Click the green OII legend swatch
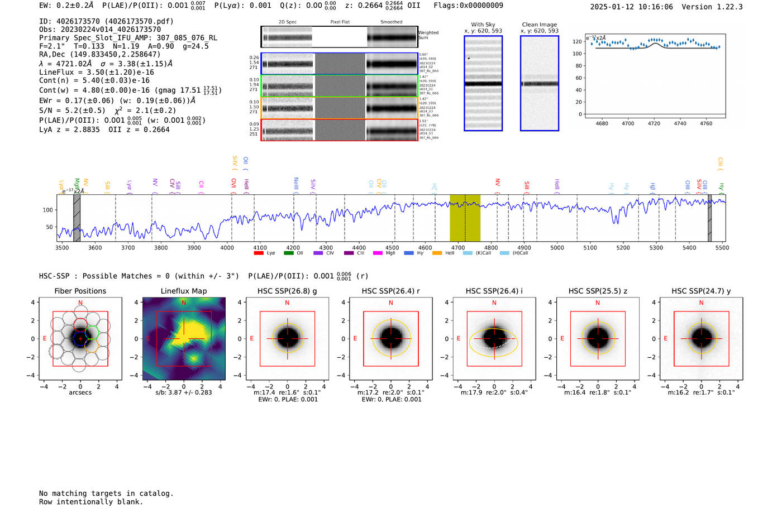Viewport: 782px width, 532px height. point(288,253)
